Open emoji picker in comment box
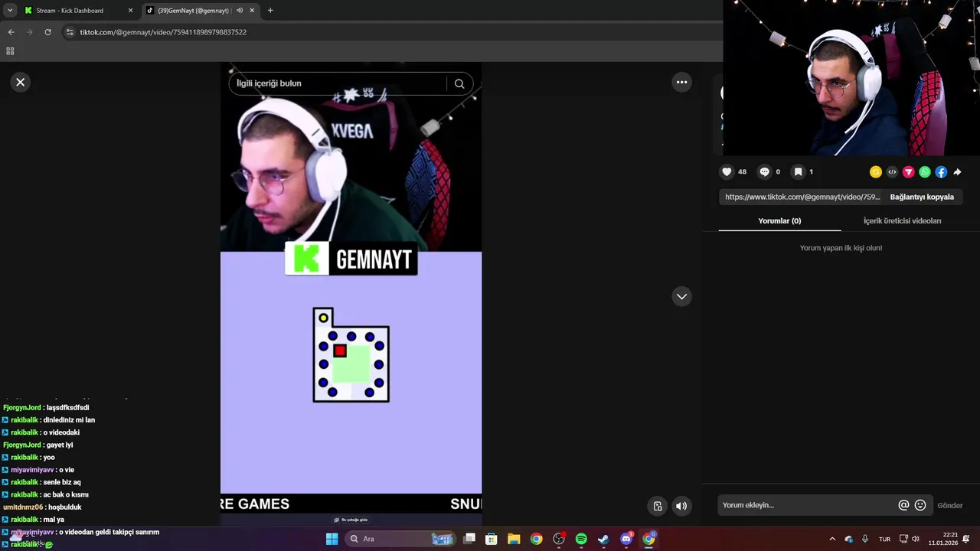980x551 pixels. [x=920, y=505]
